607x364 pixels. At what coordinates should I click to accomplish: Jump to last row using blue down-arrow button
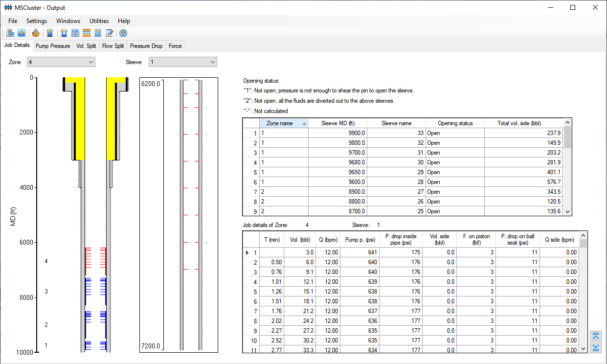[x=595, y=347]
